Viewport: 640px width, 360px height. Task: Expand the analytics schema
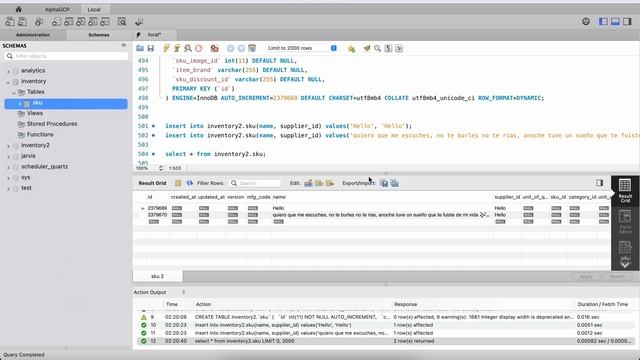[x=8, y=71]
